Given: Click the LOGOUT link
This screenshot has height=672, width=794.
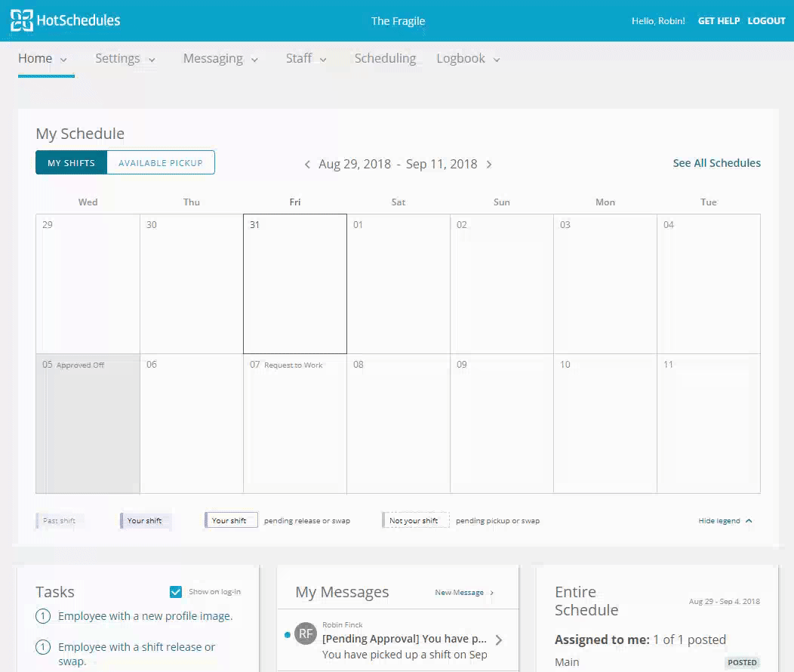Looking at the screenshot, I should tap(766, 21).
